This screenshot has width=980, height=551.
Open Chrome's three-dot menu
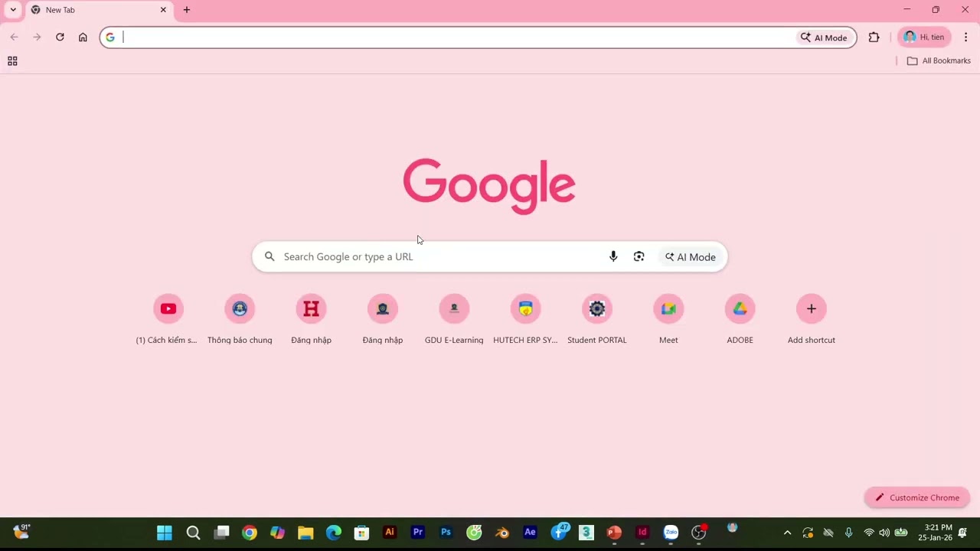point(965,37)
